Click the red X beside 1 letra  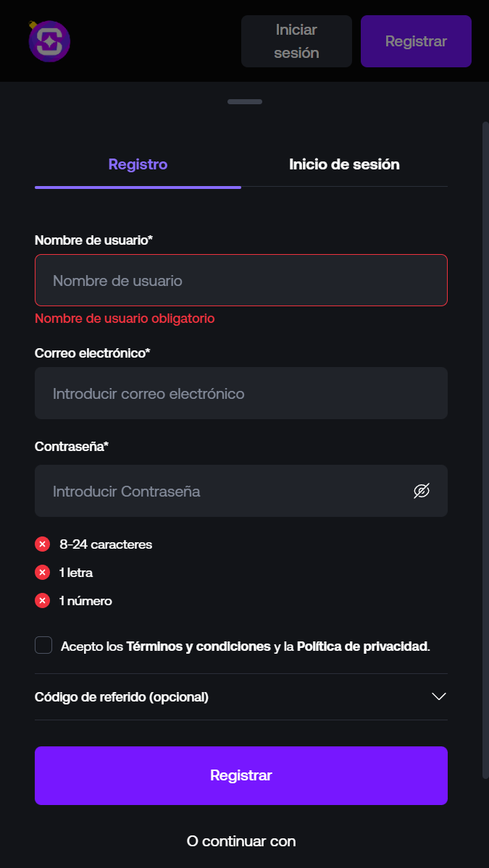[x=43, y=573]
